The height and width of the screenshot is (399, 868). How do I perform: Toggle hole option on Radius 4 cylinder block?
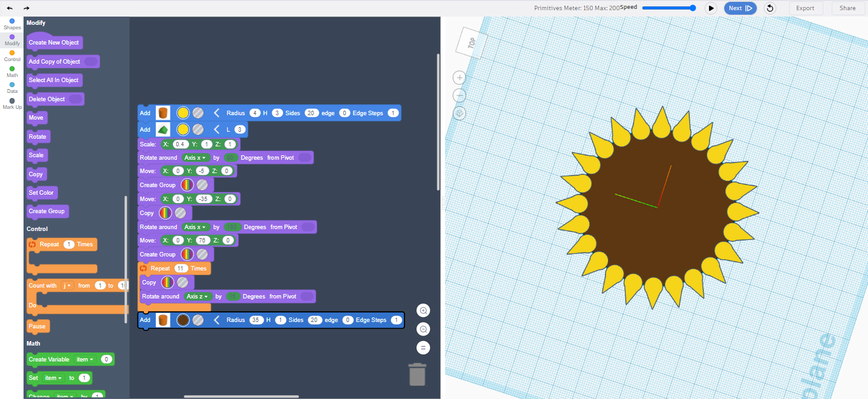[198, 113]
